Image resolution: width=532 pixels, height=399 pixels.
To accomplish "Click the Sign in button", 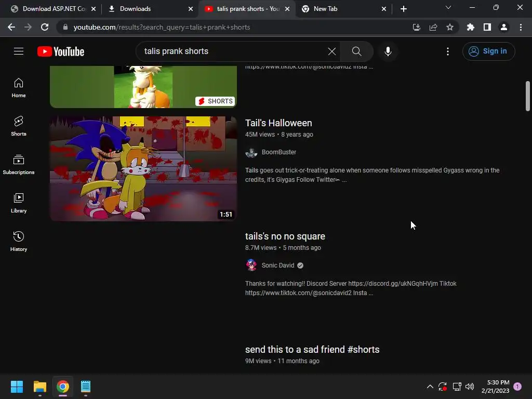I will [x=488, y=51].
